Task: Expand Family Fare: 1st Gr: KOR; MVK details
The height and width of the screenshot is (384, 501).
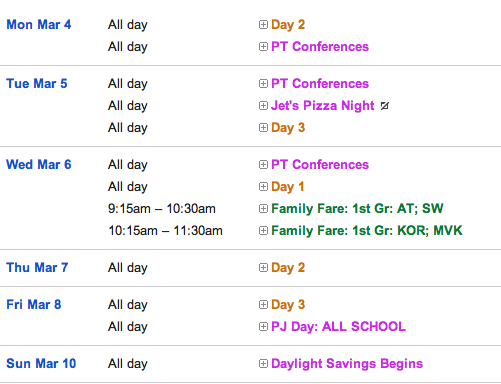Action: tap(263, 231)
